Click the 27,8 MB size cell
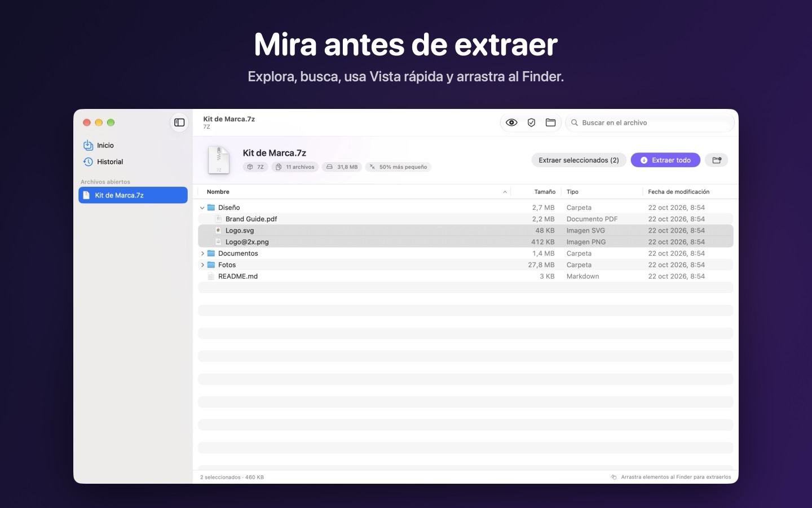The height and width of the screenshot is (508, 812). [541, 265]
